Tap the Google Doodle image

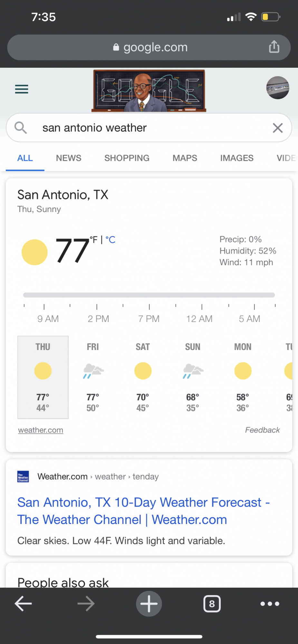pyautogui.click(x=149, y=91)
